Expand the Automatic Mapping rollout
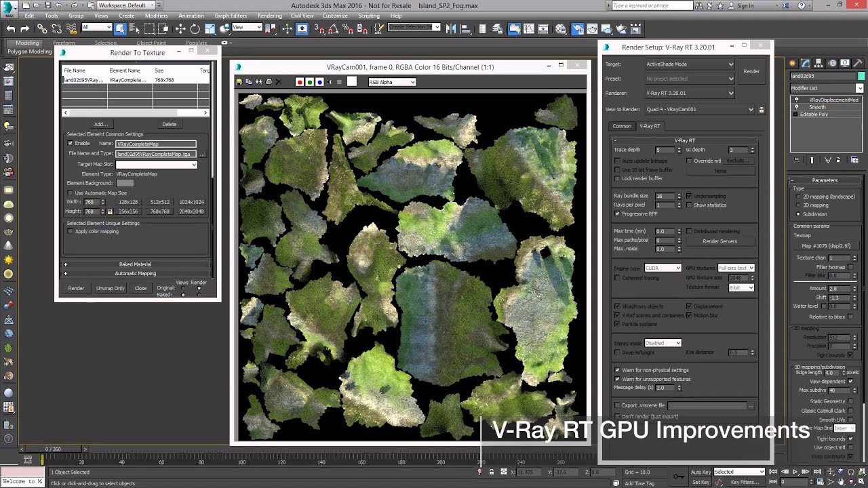Screen dimensions: 868x488 coord(136,273)
